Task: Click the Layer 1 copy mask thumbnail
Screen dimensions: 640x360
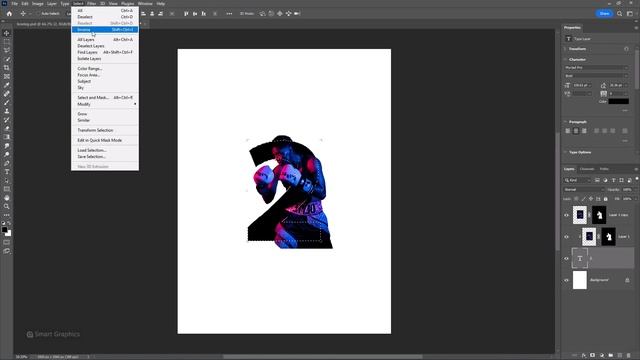Action: coord(599,215)
